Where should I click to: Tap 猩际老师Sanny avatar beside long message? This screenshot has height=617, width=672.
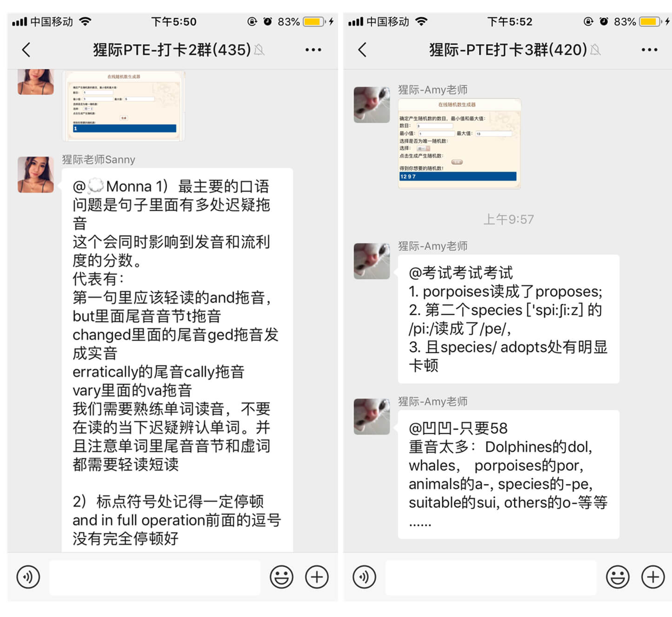tap(36, 174)
